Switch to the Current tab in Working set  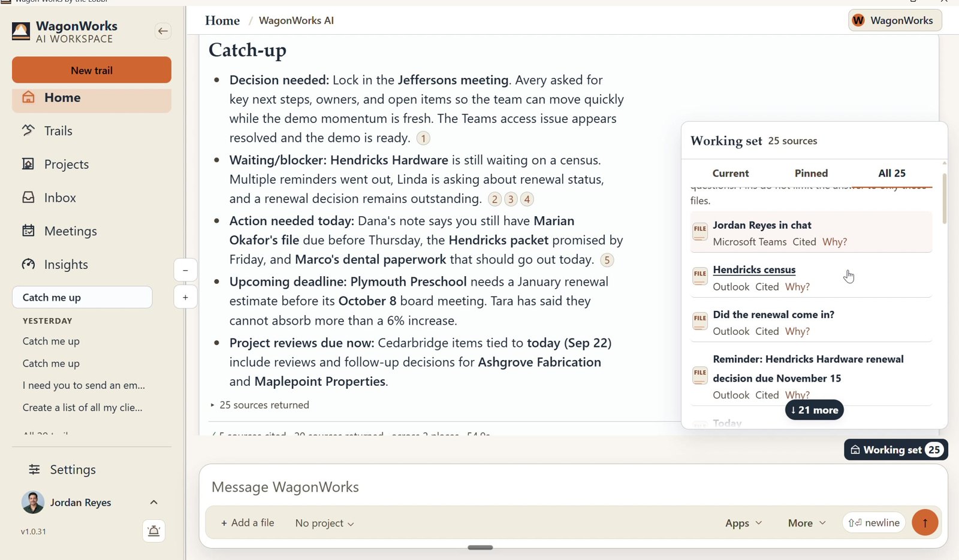click(x=731, y=174)
